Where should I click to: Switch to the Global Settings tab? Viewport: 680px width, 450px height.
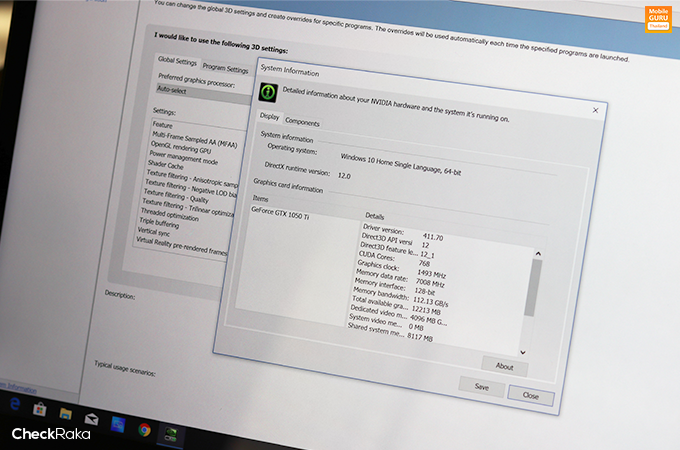point(177,62)
